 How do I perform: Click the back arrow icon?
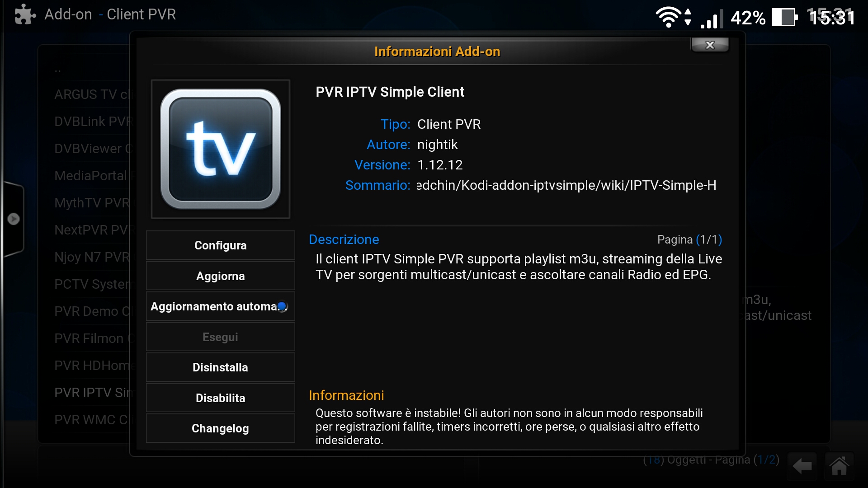[802, 466]
